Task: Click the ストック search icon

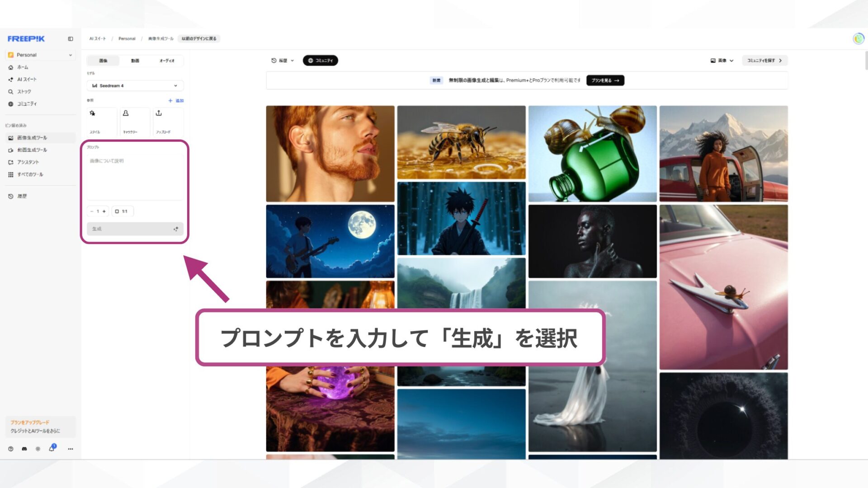Action: (x=10, y=91)
